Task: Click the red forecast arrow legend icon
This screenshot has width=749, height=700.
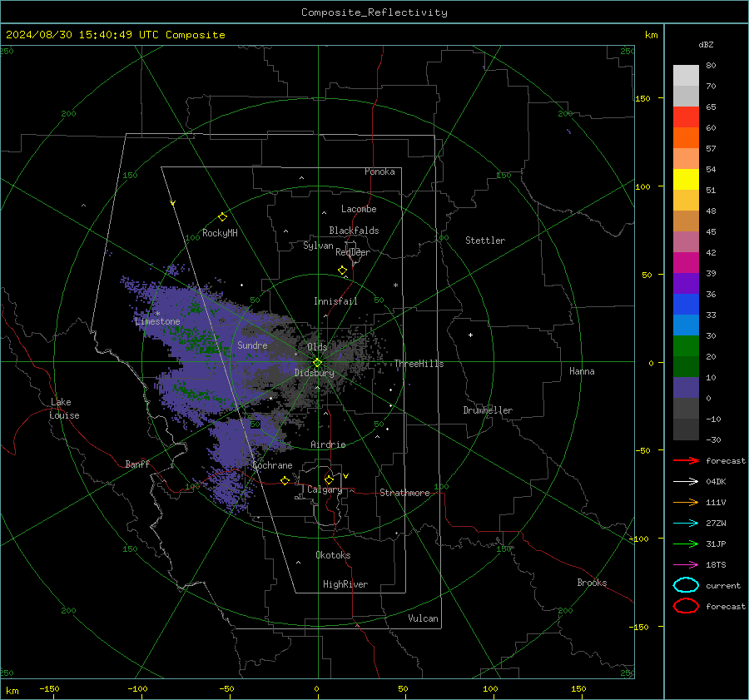Action: tap(686, 460)
